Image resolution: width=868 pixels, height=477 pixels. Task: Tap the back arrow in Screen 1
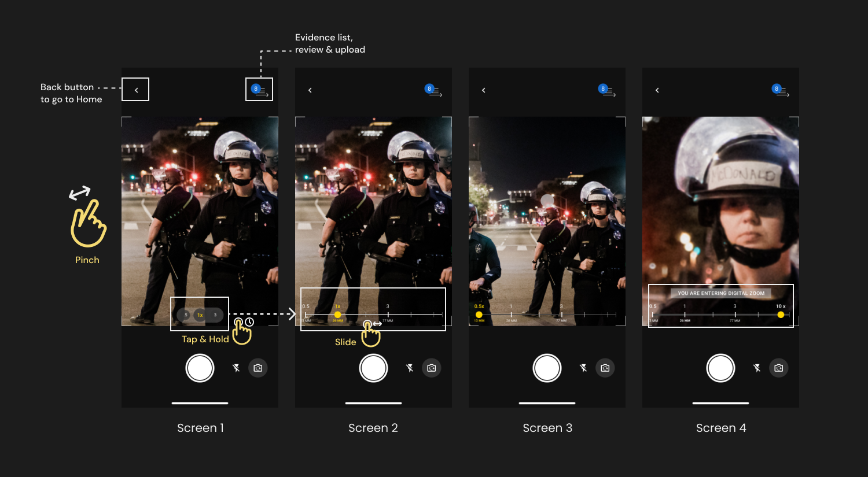(136, 90)
